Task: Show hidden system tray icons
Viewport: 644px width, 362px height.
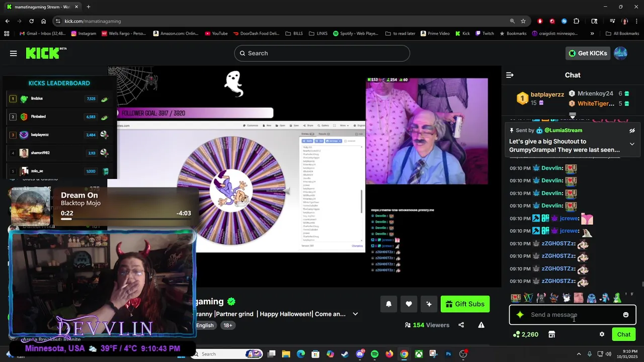Action: [x=579, y=354]
